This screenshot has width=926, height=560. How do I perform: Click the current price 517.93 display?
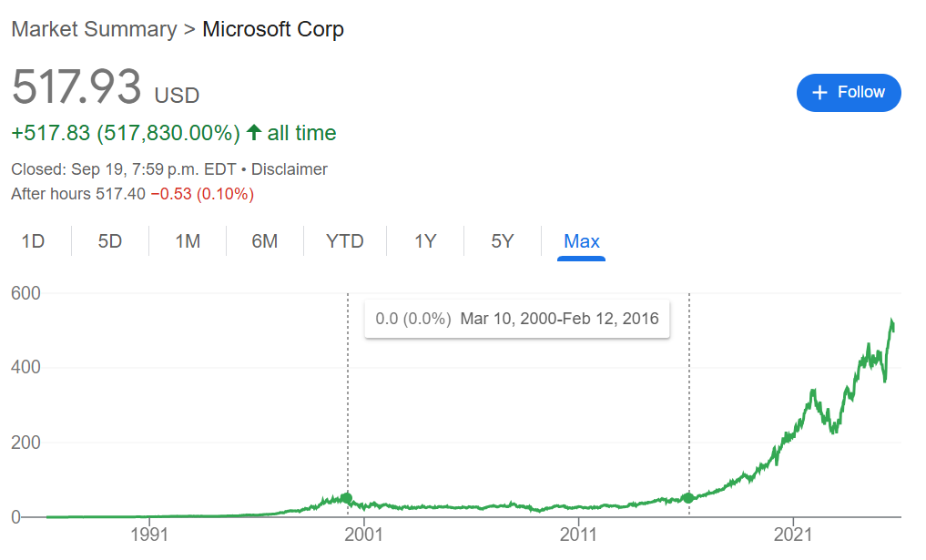(x=77, y=87)
